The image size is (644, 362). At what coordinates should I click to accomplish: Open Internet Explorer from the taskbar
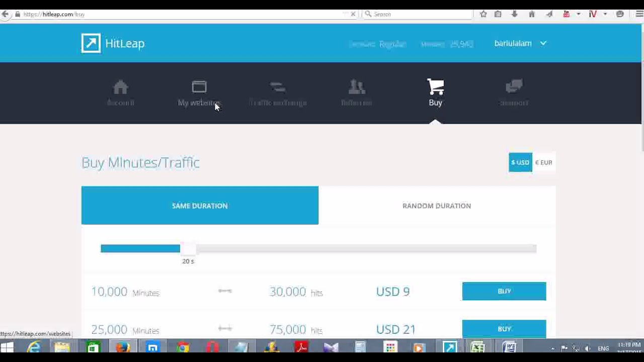(x=34, y=348)
